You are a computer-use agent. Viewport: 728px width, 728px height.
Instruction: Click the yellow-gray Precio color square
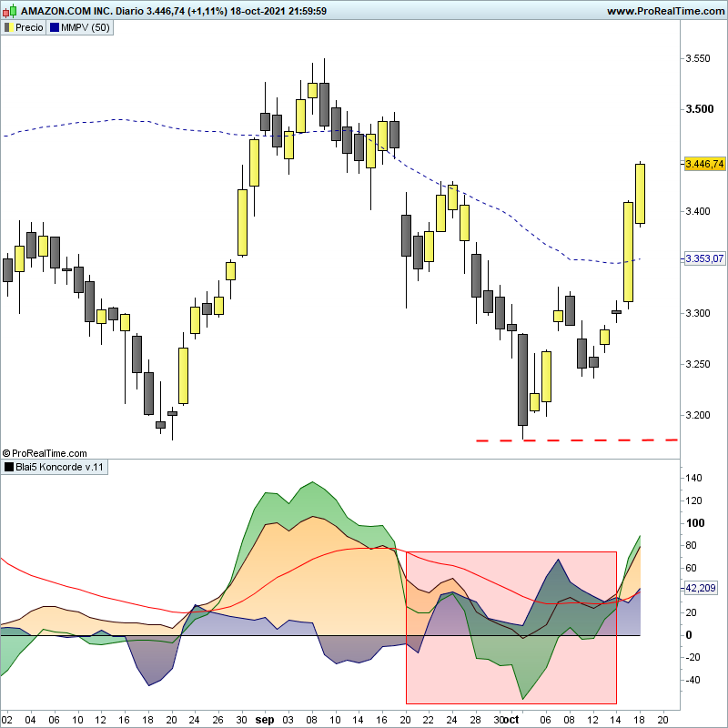pos(9,27)
